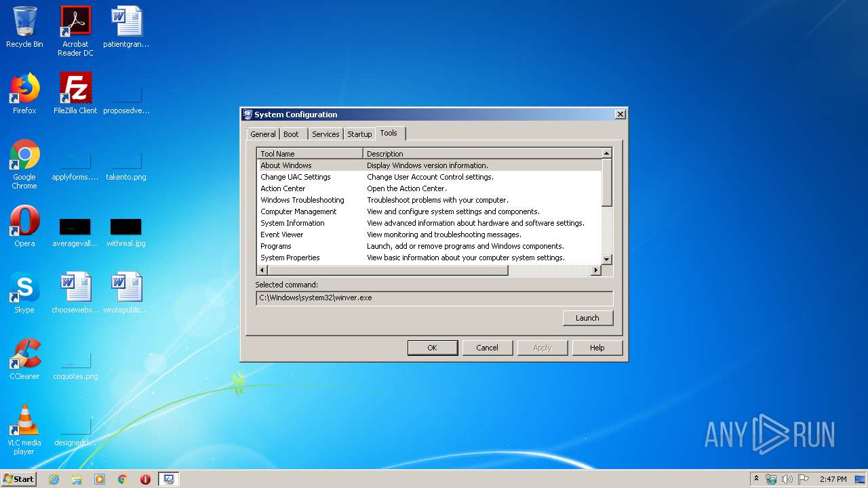Viewport: 868px width, 488px height.
Task: Select the Event Viewer row
Action: point(429,235)
